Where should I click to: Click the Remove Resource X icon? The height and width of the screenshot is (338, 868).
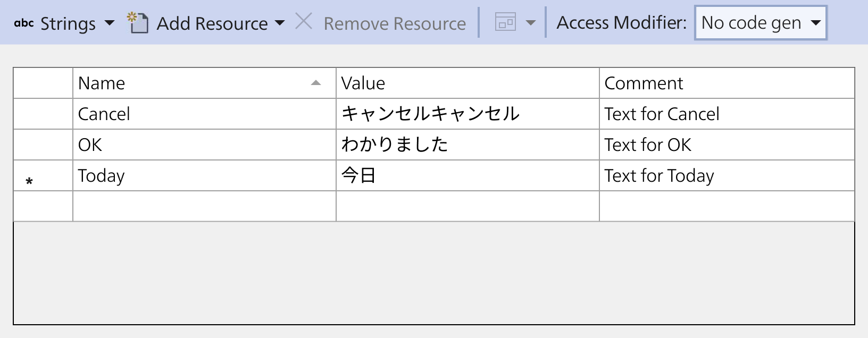(304, 22)
